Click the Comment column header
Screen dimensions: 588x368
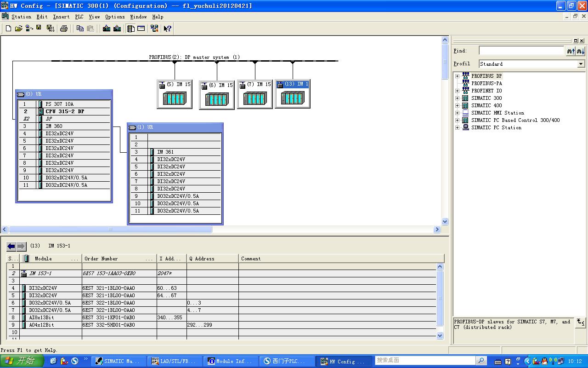341,259
